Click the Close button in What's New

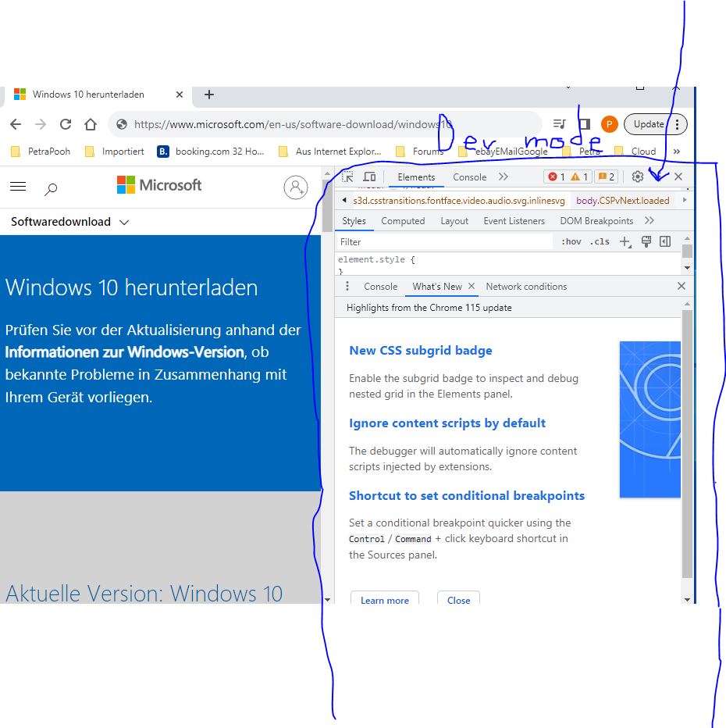458,599
